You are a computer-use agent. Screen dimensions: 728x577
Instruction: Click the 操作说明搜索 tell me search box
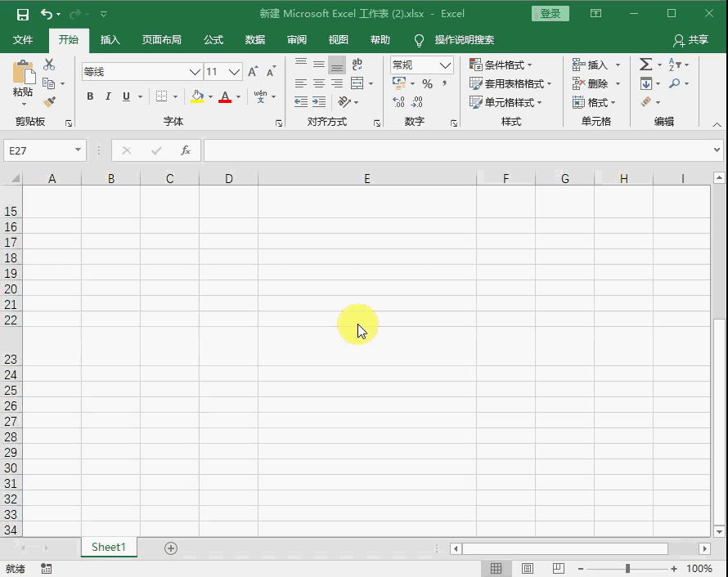tap(465, 40)
